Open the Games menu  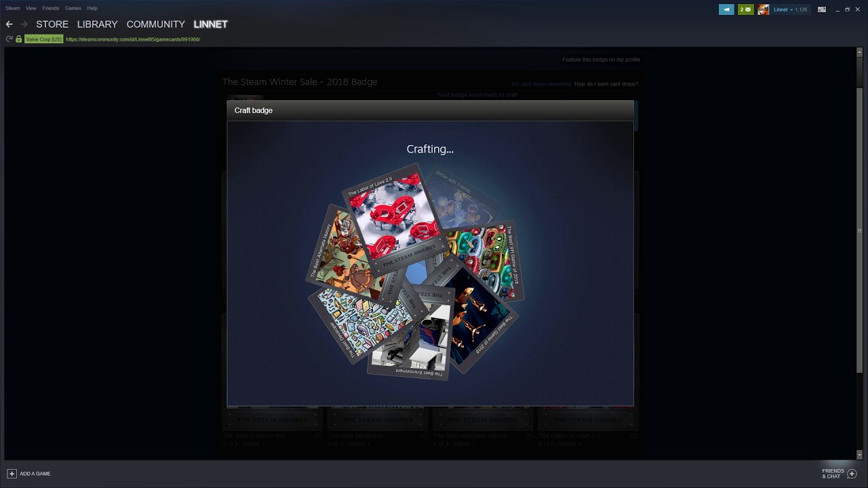click(73, 8)
